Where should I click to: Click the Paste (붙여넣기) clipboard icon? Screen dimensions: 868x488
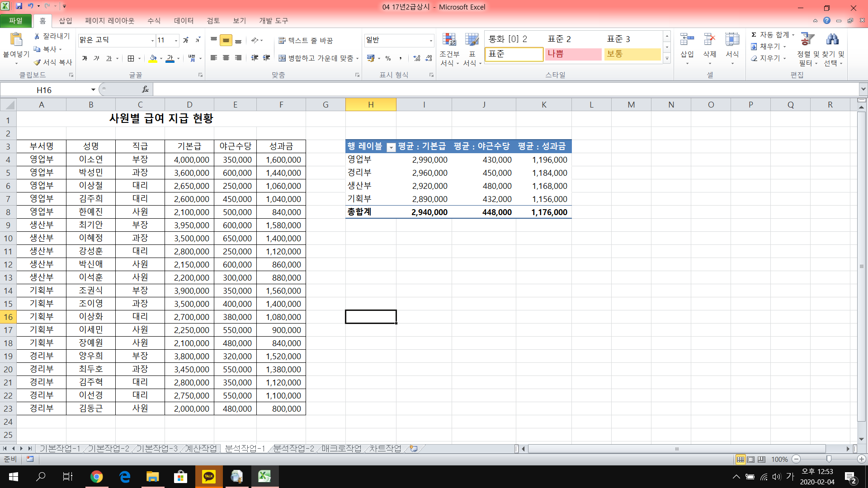pyautogui.click(x=16, y=40)
